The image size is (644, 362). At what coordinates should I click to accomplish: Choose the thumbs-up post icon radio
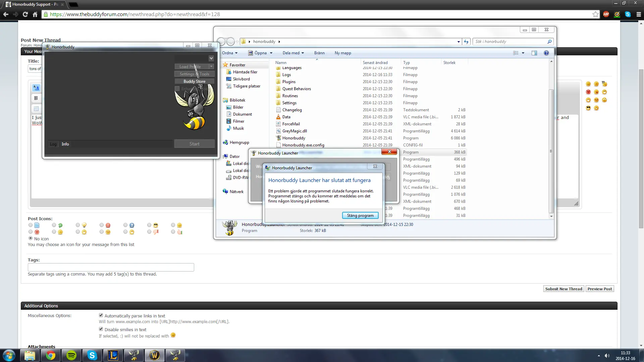click(173, 232)
